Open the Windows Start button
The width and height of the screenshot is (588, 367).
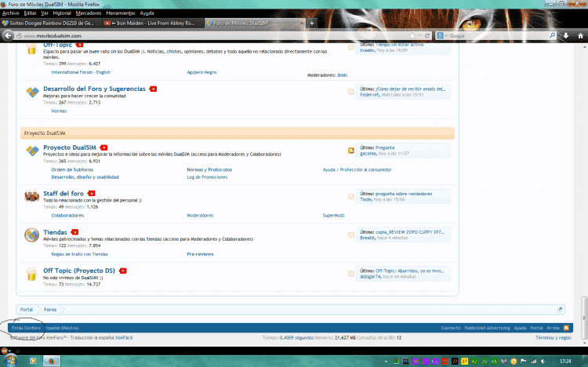10,361
